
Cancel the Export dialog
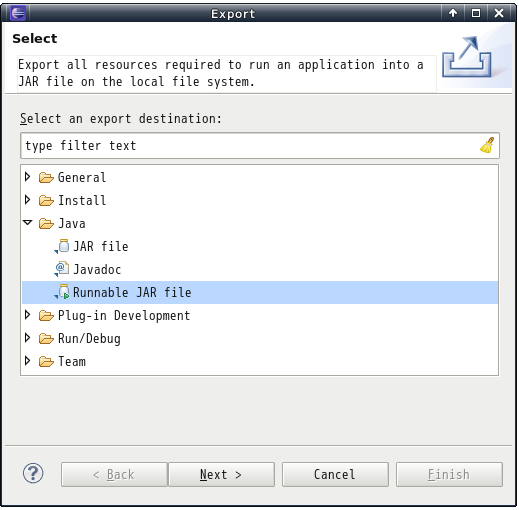coord(335,474)
